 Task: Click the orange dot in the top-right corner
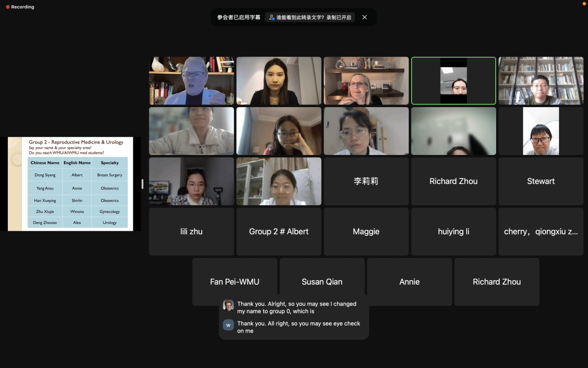585,2
